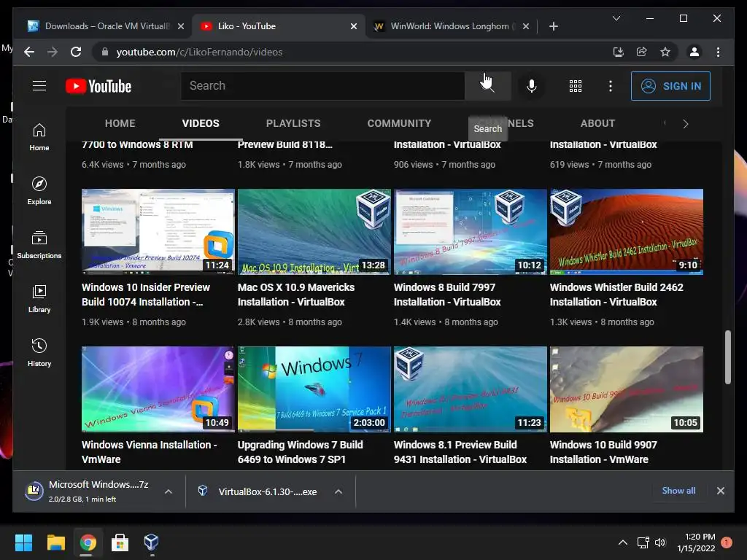This screenshot has width=747, height=560.
Task: Close the Liko - YouTube tab
Action: tap(354, 26)
